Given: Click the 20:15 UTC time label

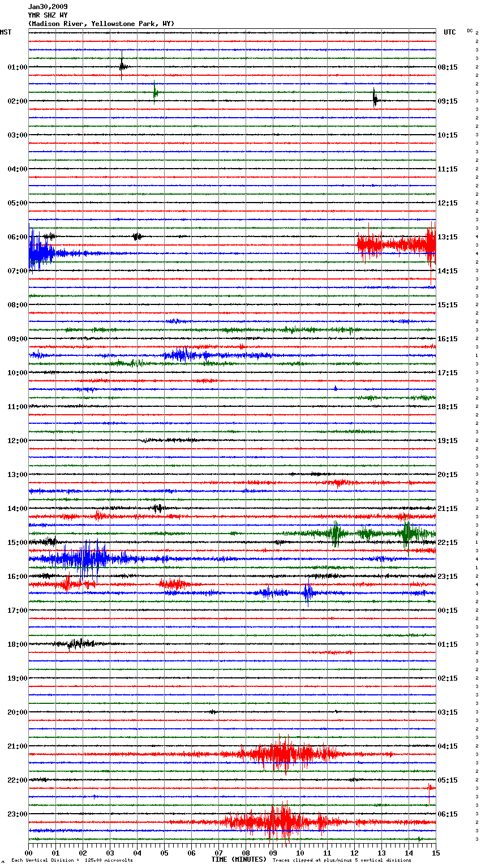Looking at the screenshot, I should (x=448, y=475).
